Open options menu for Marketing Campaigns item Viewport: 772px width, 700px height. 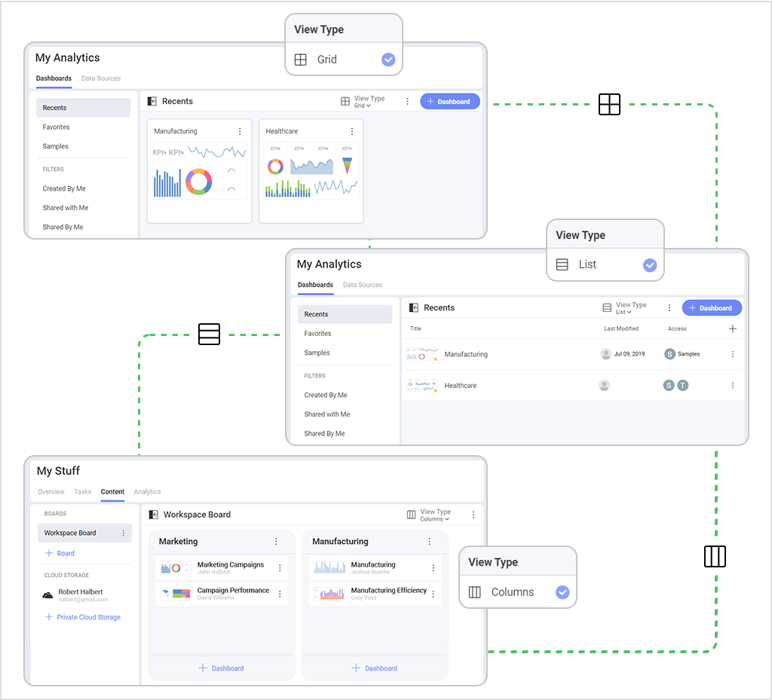pos(280,568)
